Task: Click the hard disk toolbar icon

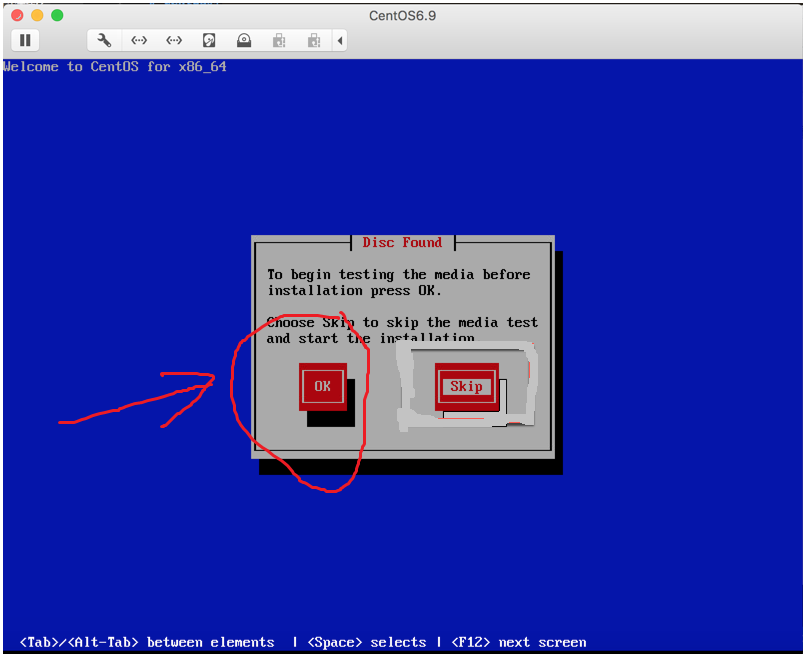Action: pyautogui.click(x=209, y=40)
